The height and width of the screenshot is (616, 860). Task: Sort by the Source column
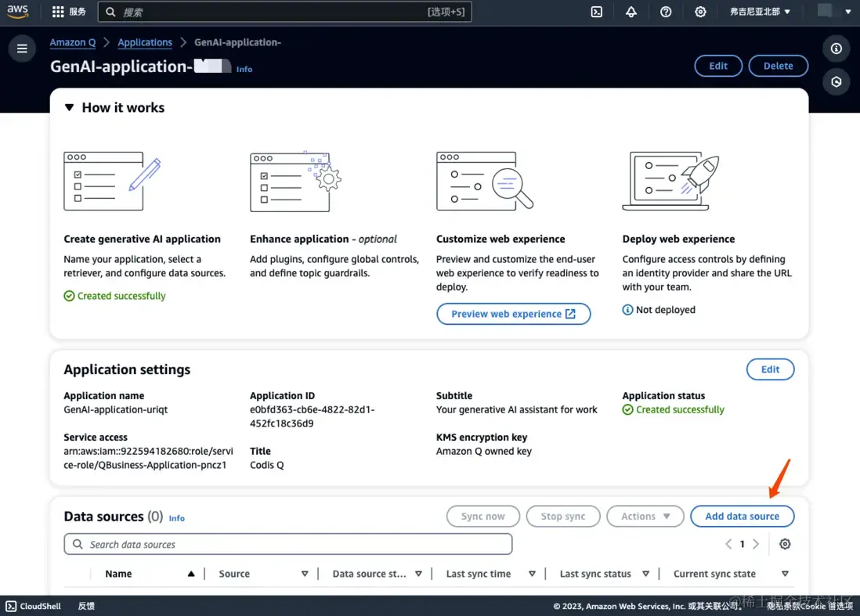click(305, 574)
